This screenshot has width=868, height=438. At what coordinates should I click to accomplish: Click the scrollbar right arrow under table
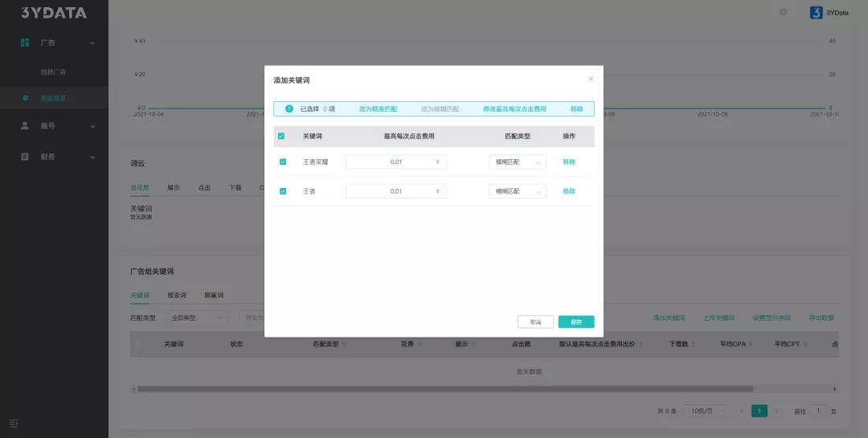pyautogui.click(x=835, y=389)
